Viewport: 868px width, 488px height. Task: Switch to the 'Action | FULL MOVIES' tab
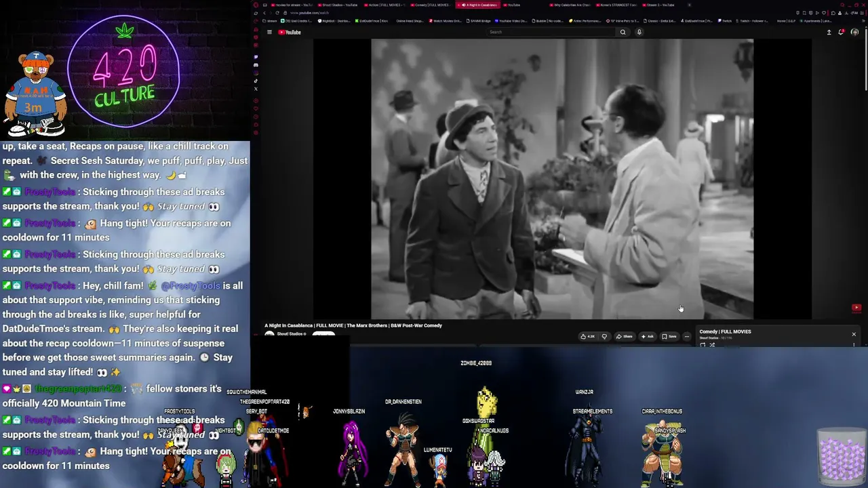click(385, 5)
